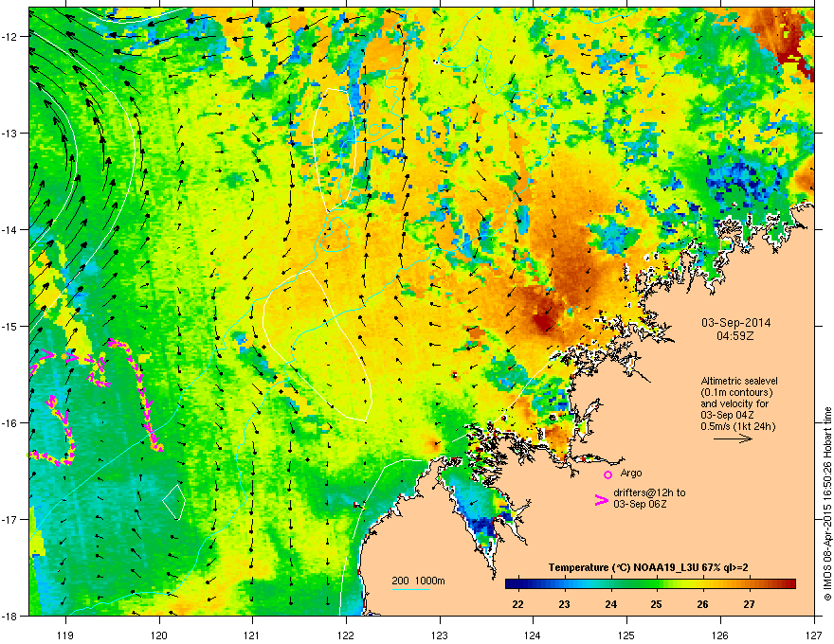Click the green middle of temperature colorbar

click(x=650, y=583)
